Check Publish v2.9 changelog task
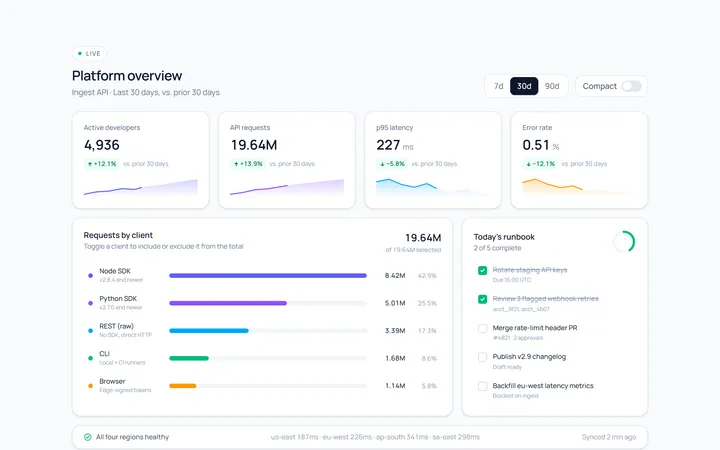Viewport: 720px width, 450px height. click(x=482, y=357)
